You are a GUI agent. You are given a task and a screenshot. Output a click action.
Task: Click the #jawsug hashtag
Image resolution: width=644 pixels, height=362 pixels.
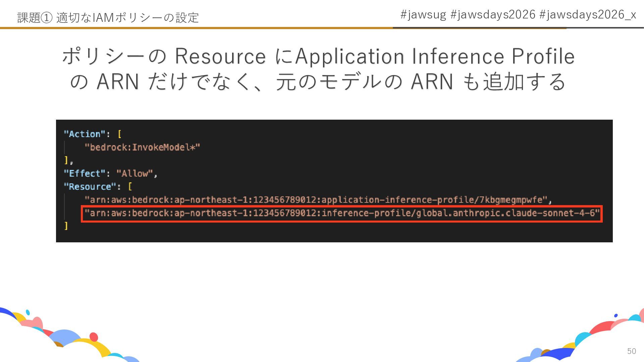tap(423, 15)
